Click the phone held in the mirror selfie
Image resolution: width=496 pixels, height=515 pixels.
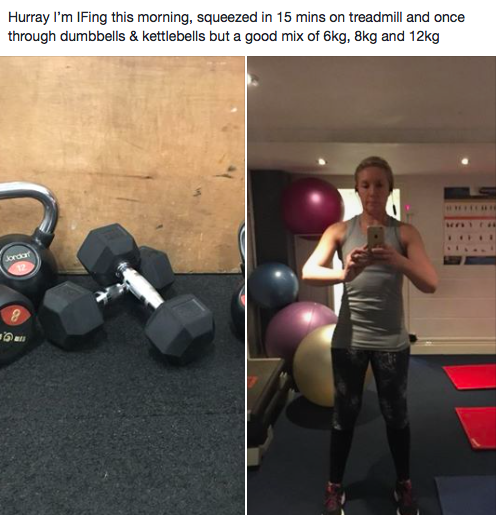(x=376, y=237)
